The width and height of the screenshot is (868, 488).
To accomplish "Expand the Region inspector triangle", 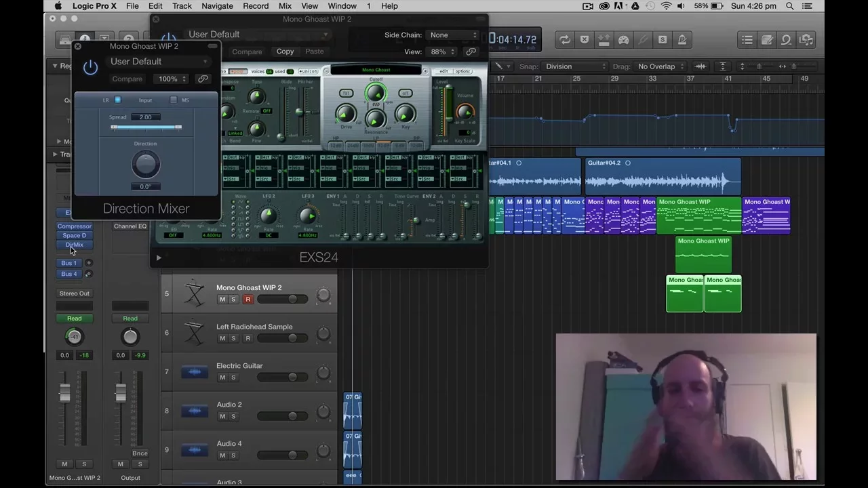I will (55, 66).
